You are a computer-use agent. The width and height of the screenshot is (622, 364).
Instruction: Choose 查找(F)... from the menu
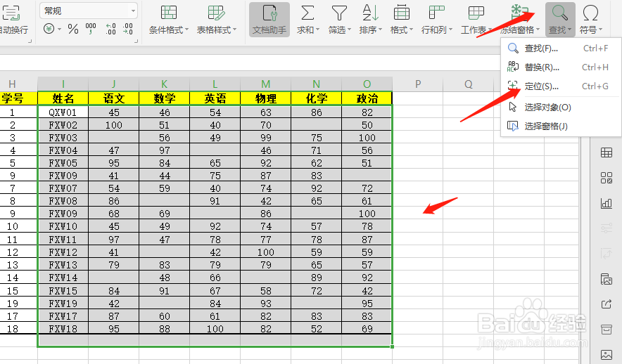coord(561,48)
